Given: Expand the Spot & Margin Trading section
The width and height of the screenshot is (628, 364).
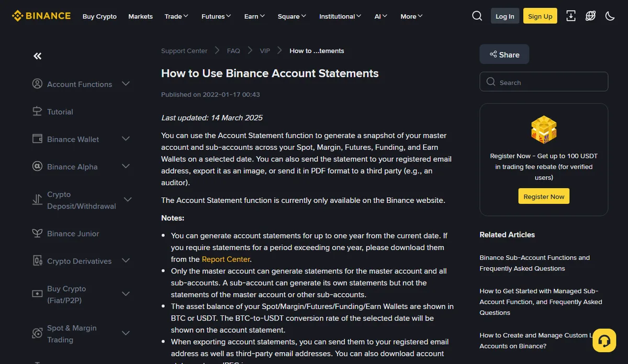Looking at the screenshot, I should click(x=126, y=333).
